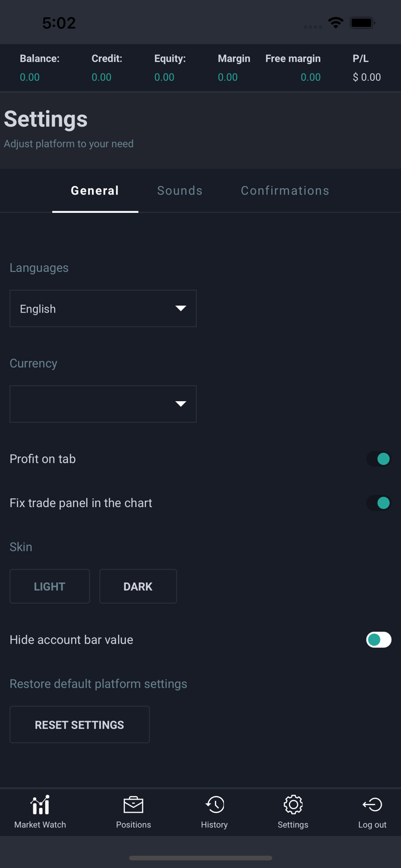Screen dimensions: 401x868
Task: Tap the P/L value in account bar
Action: [x=366, y=77]
